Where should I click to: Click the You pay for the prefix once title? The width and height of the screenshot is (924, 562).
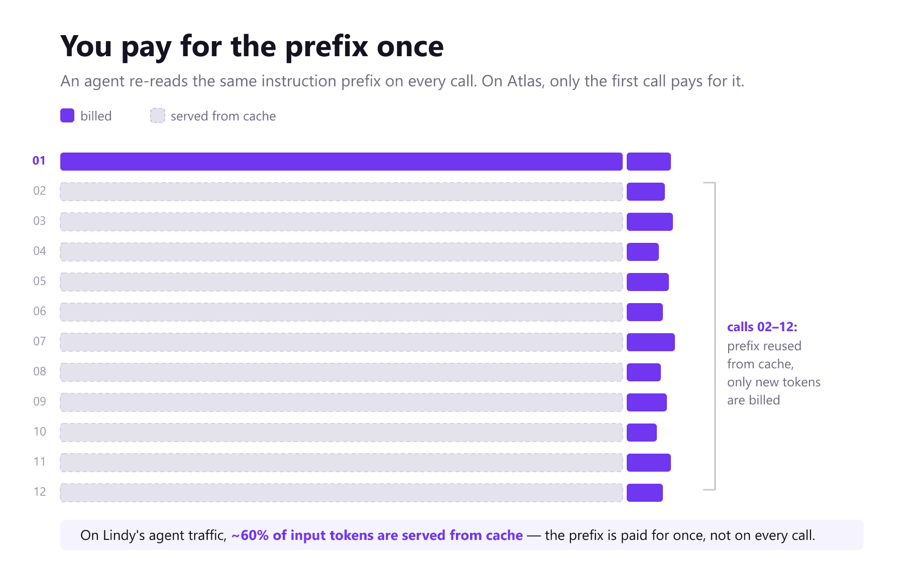pyautogui.click(x=252, y=47)
